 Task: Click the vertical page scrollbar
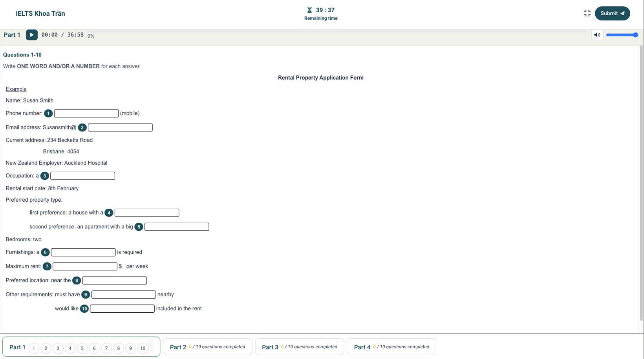click(x=641, y=184)
